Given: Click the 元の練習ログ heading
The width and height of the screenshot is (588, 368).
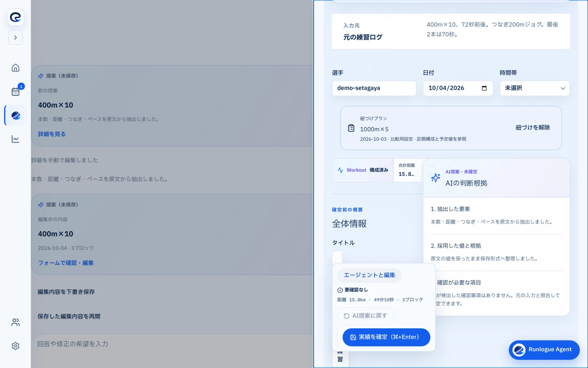Looking at the screenshot, I should [x=363, y=37].
